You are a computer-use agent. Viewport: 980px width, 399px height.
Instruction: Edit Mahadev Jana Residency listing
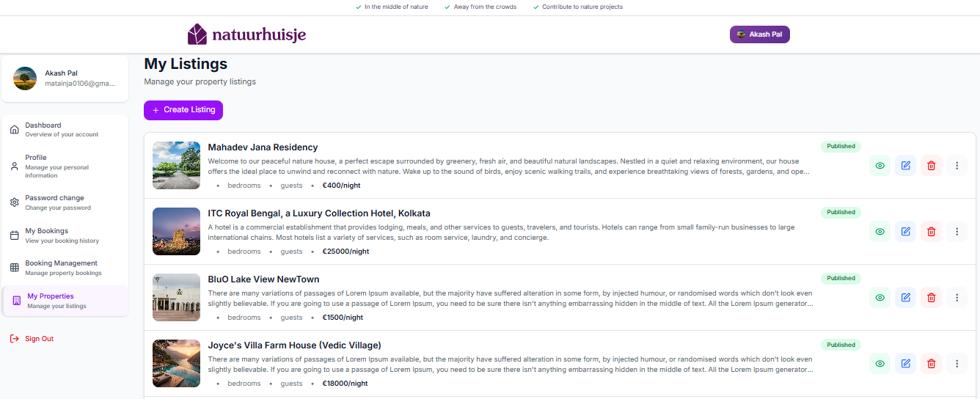point(905,166)
